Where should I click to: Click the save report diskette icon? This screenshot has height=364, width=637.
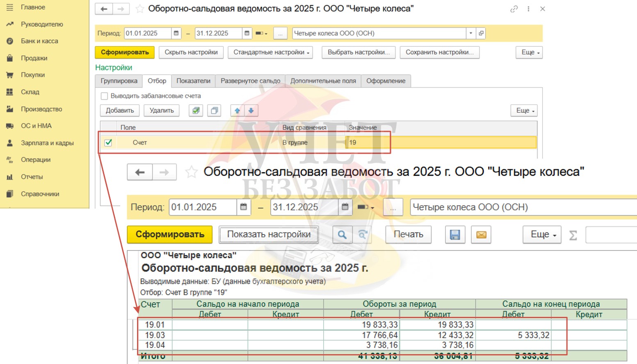(x=455, y=235)
